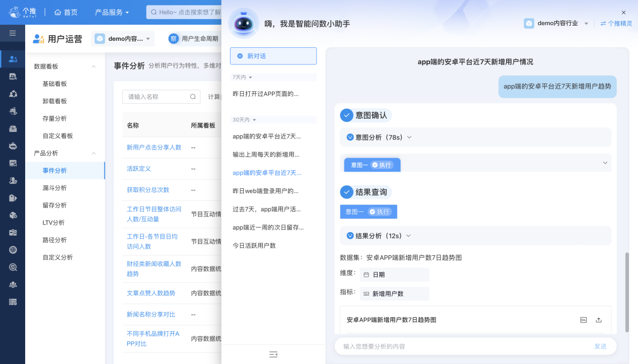
Task: Open the 新用户点击分享人数 event link
Action: click(x=154, y=148)
